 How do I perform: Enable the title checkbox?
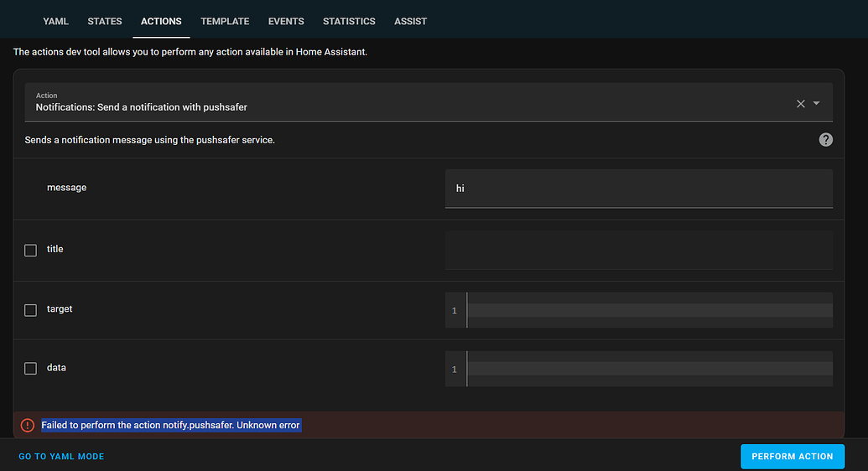point(31,250)
